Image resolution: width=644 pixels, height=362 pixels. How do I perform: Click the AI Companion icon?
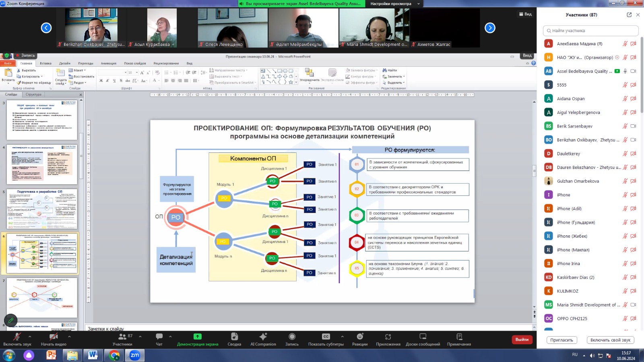[263, 339]
